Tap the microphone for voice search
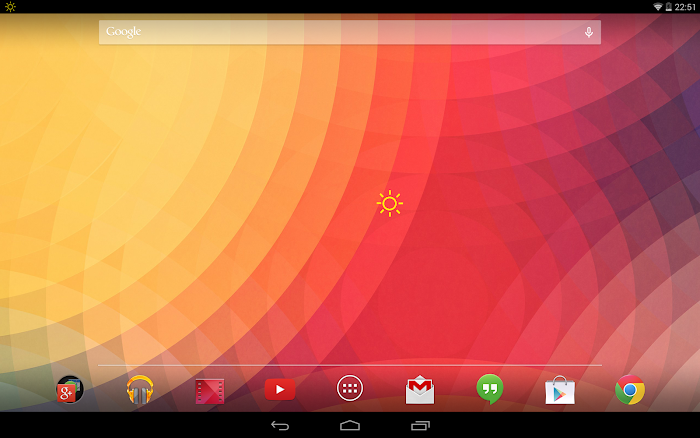This screenshot has width=700, height=438. [588, 32]
